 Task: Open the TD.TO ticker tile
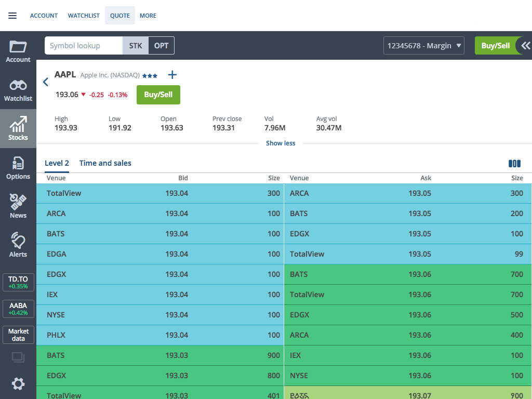pos(18,283)
